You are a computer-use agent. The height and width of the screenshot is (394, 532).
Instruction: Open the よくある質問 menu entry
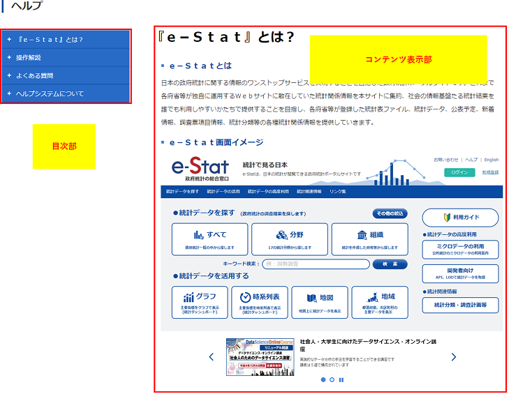(66, 75)
